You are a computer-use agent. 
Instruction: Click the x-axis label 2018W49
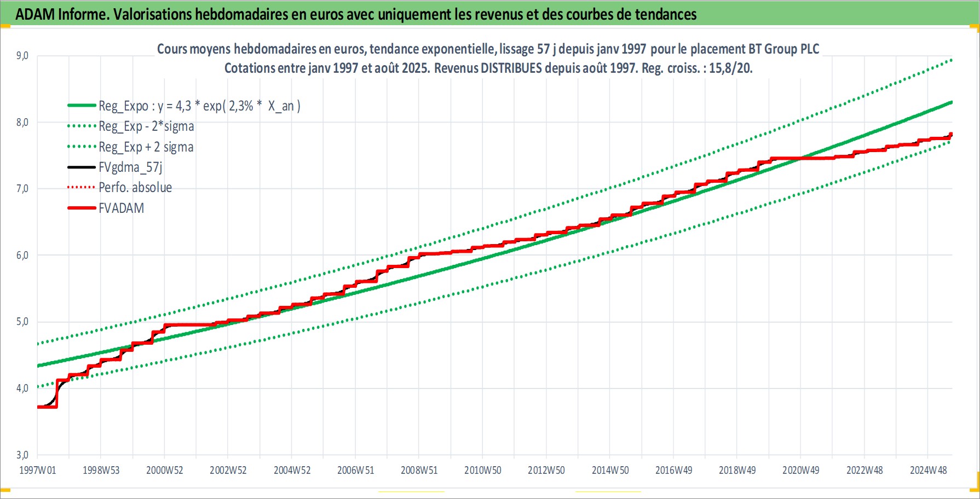click(737, 471)
